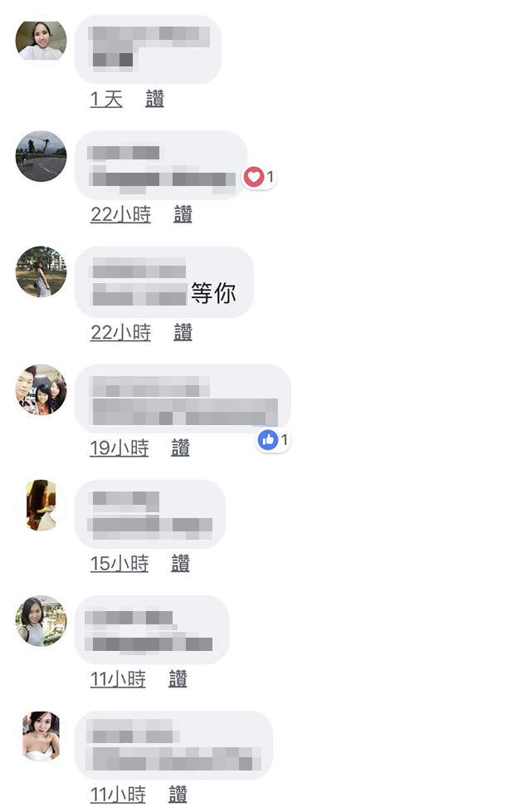
Task: Open profile picture of woman in white top
Action: [x=41, y=41]
